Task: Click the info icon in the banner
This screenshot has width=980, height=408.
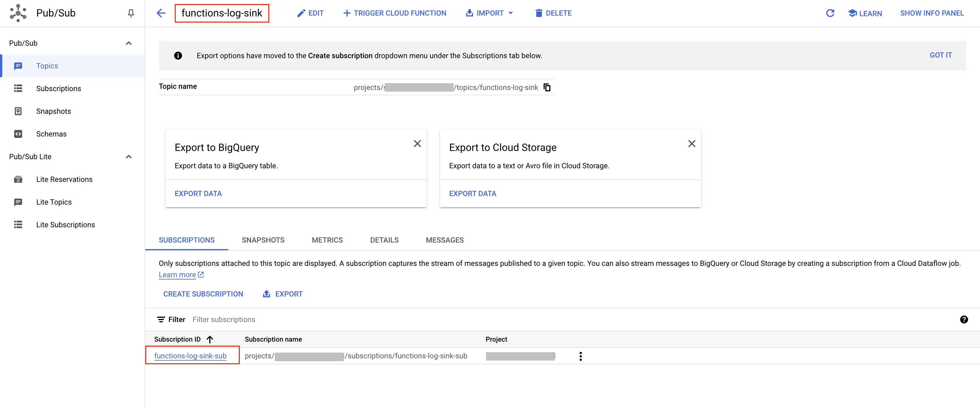Action: pyautogui.click(x=178, y=56)
